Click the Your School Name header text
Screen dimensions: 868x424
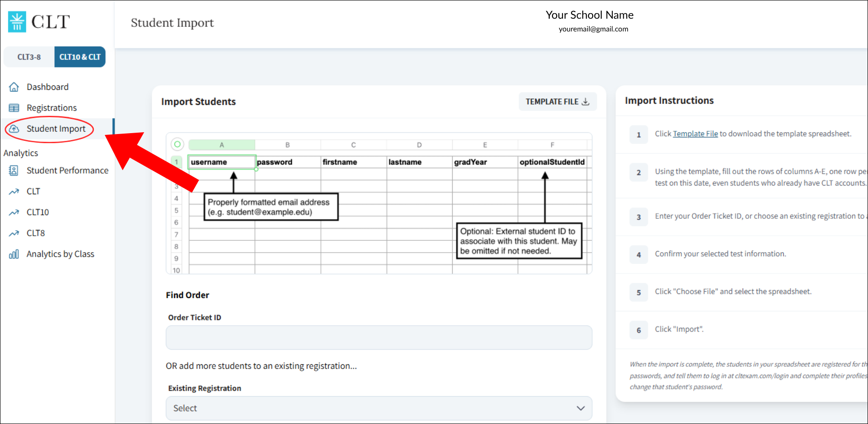tap(589, 15)
